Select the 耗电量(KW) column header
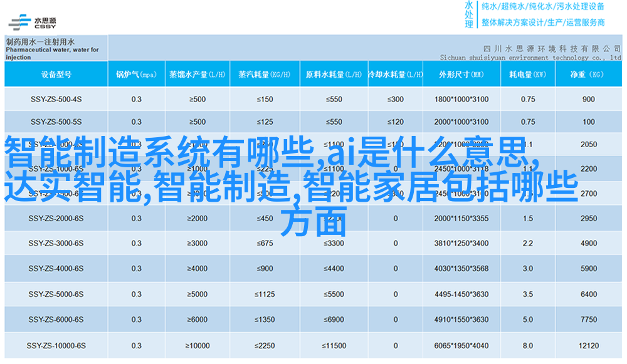 [528, 75]
